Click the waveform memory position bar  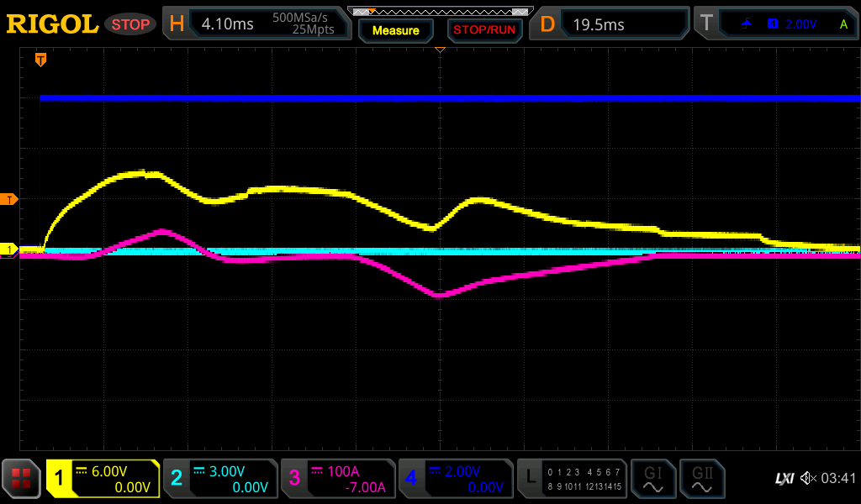tap(439, 11)
